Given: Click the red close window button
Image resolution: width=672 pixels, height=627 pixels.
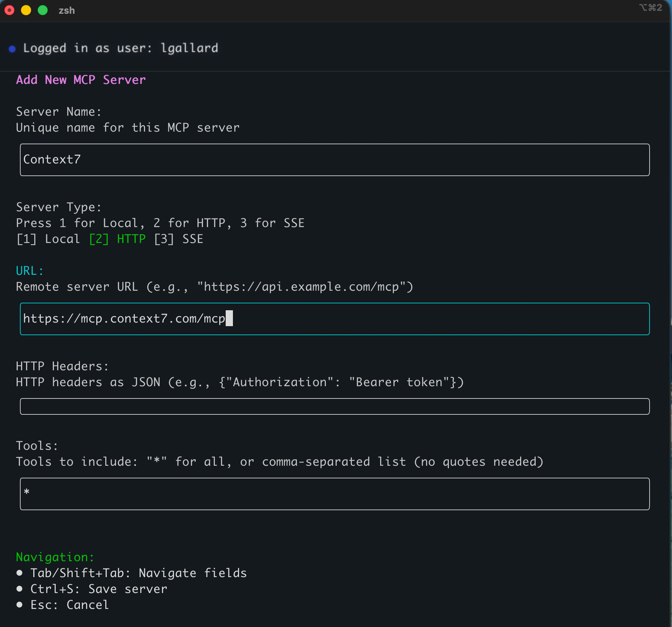Looking at the screenshot, I should (x=10, y=10).
